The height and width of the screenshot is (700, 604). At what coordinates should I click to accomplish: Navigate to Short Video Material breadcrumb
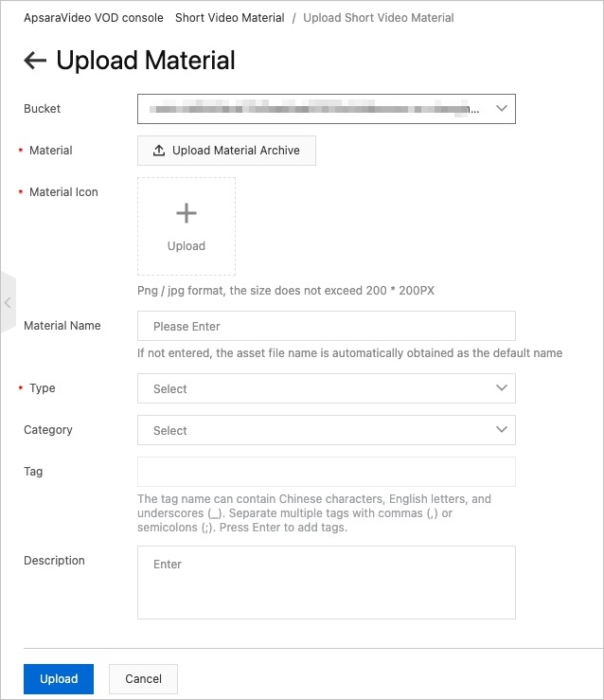click(x=229, y=18)
